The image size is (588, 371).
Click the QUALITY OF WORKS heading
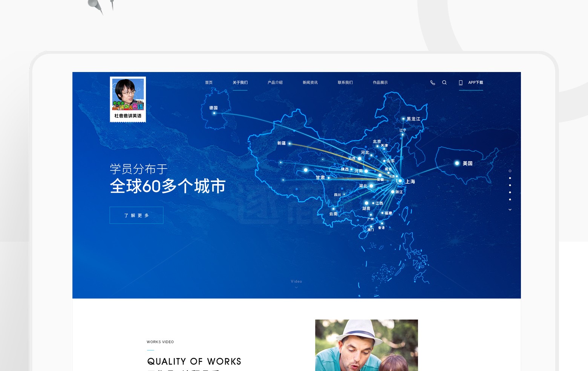click(194, 361)
